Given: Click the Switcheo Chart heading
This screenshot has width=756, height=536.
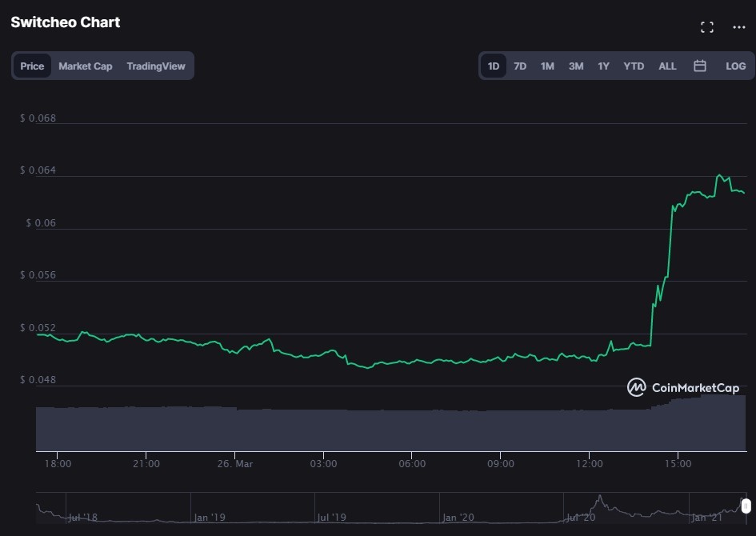Looking at the screenshot, I should [65, 22].
